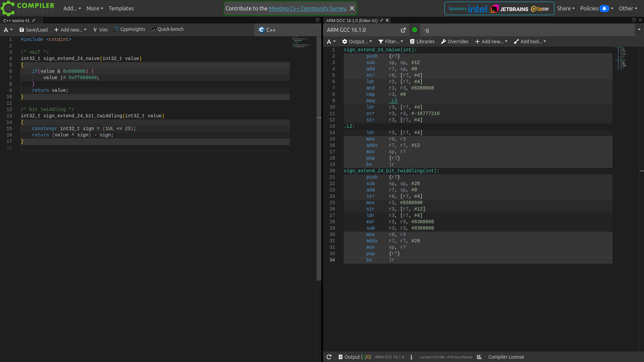Viewport: 644px width, 362px height.
Task: Click the Intel sponsor logo
Action: click(x=477, y=9)
